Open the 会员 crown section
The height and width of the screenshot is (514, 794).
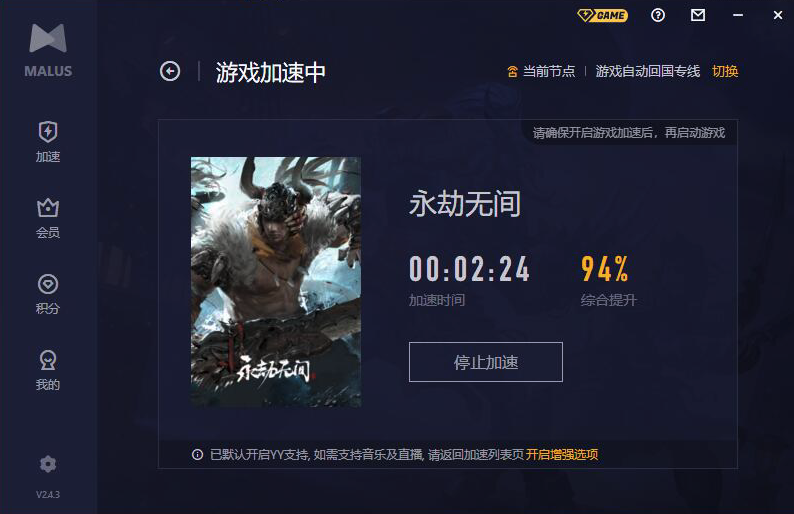(x=48, y=218)
